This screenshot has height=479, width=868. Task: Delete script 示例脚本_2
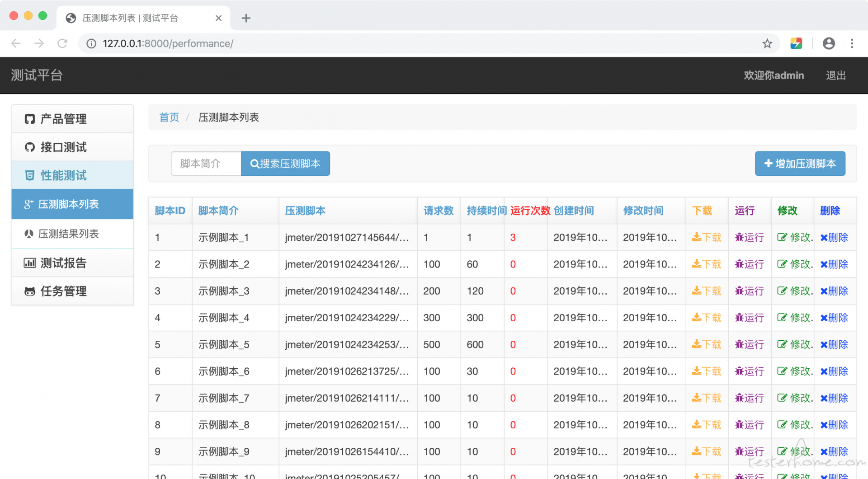click(x=834, y=264)
